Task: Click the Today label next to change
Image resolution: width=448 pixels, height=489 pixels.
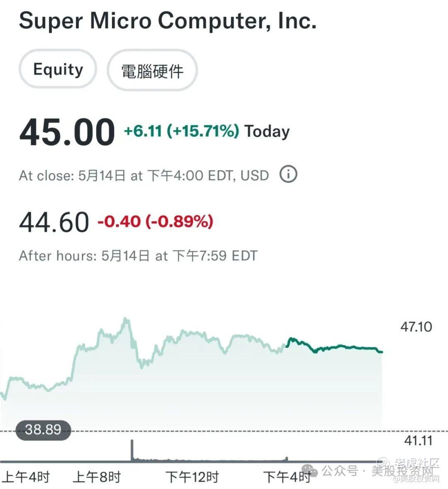Action: click(x=267, y=131)
